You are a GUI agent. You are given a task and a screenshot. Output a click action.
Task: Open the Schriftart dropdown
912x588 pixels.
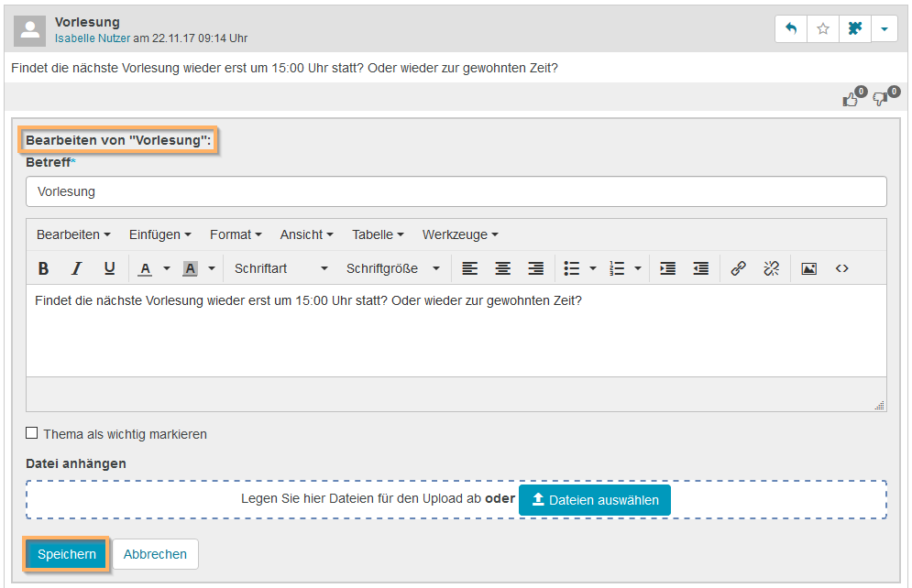click(x=278, y=268)
